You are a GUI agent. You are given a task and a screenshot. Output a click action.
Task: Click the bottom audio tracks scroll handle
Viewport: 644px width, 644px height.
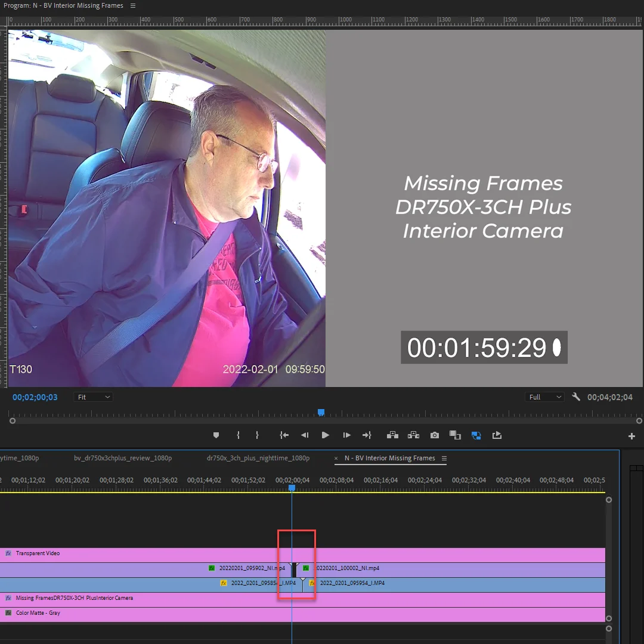[609, 628]
